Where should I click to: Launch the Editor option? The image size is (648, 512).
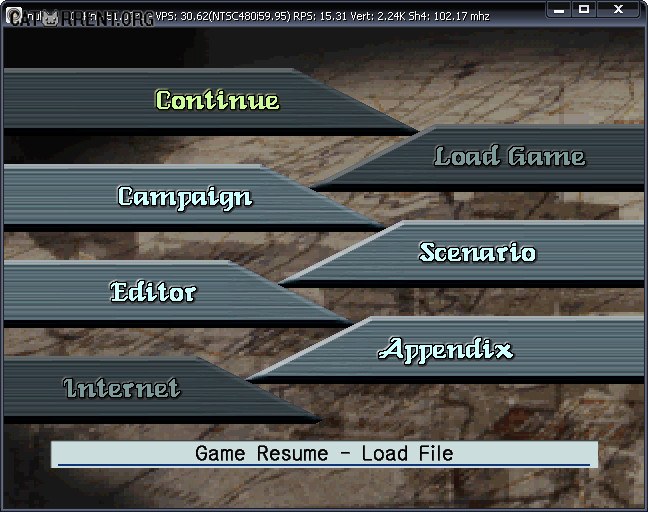pos(153,291)
